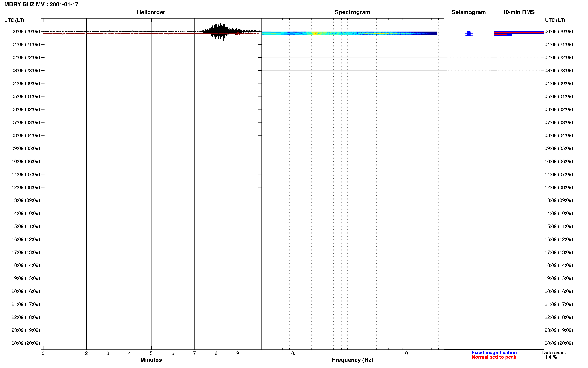
Task: Click the 10 tick label on the frequency axis
Action: click(x=405, y=353)
